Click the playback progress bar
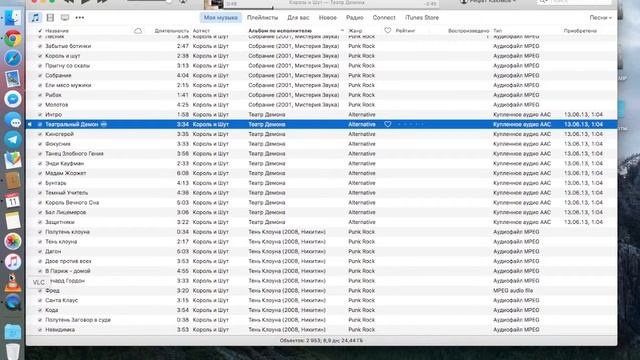The width and height of the screenshot is (640, 360). point(331,8)
